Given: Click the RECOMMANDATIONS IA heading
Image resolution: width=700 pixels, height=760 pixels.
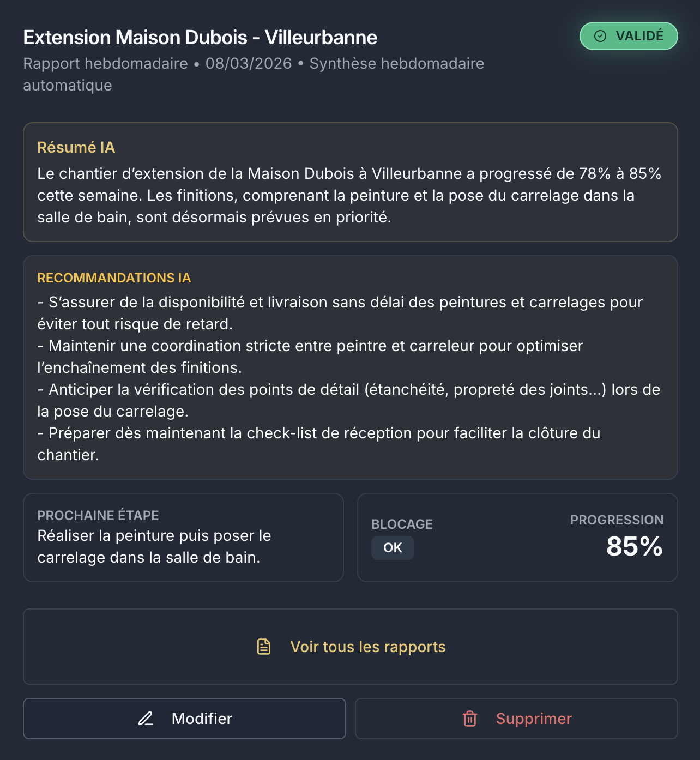Looking at the screenshot, I should point(114,278).
